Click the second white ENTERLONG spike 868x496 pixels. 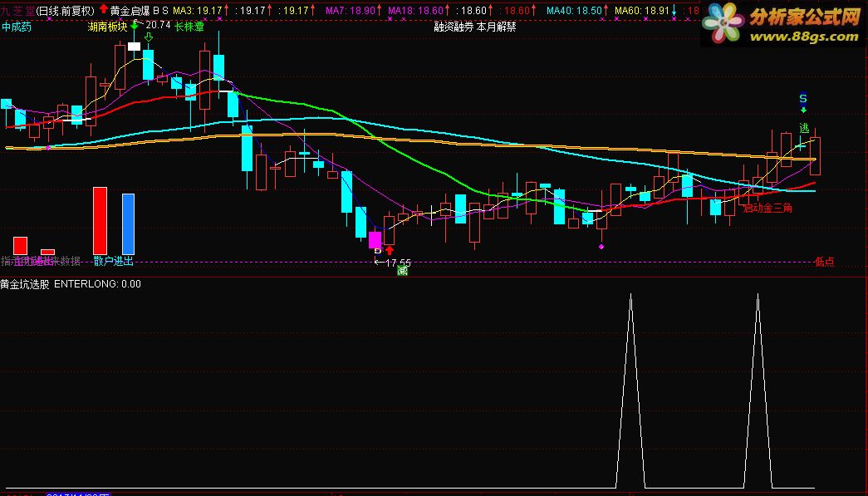pyautogui.click(x=758, y=390)
